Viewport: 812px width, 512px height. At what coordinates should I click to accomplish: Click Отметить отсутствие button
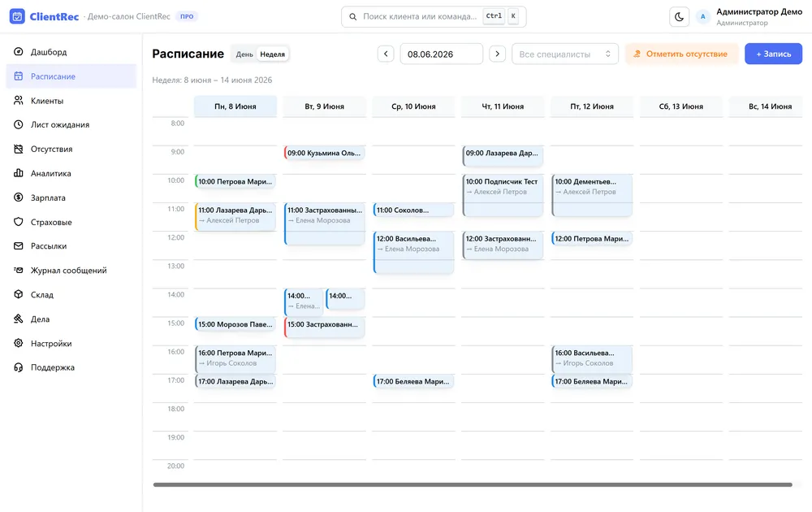(x=681, y=54)
